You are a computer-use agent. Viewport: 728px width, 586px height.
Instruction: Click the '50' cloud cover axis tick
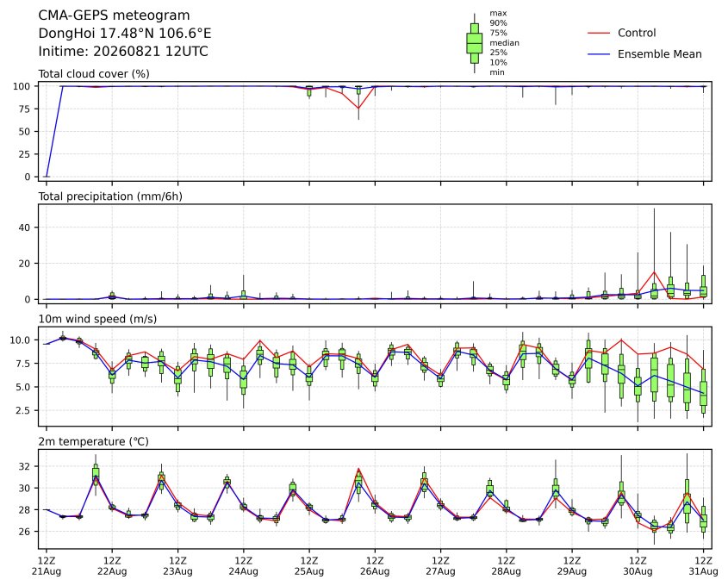[x=25, y=131]
